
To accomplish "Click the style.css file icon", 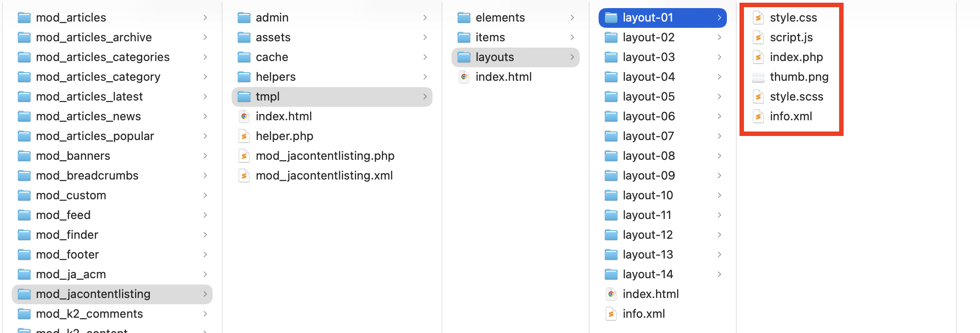I will coord(758,18).
